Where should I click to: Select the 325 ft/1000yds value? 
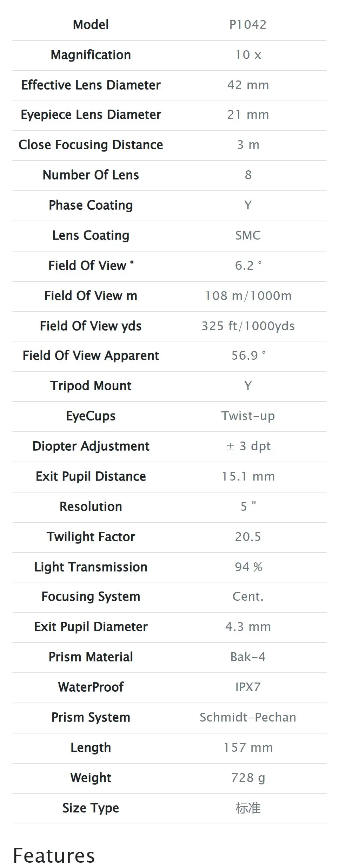(x=248, y=326)
